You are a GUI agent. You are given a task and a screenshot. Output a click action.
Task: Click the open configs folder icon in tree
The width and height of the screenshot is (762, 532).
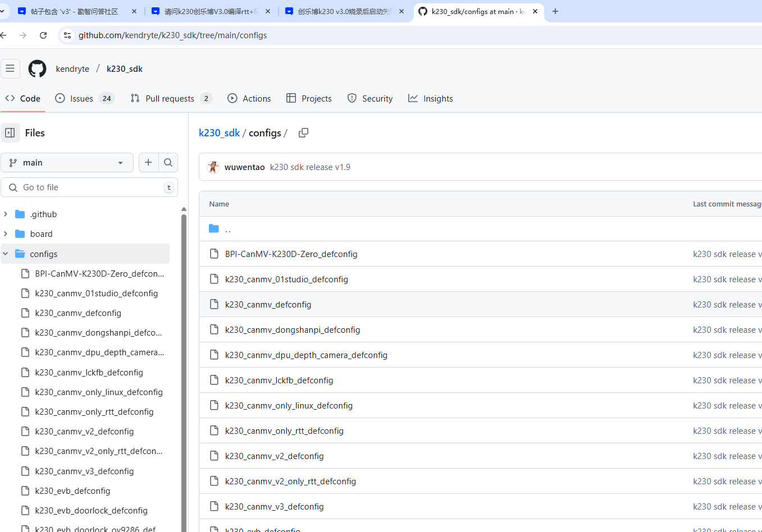pos(20,254)
